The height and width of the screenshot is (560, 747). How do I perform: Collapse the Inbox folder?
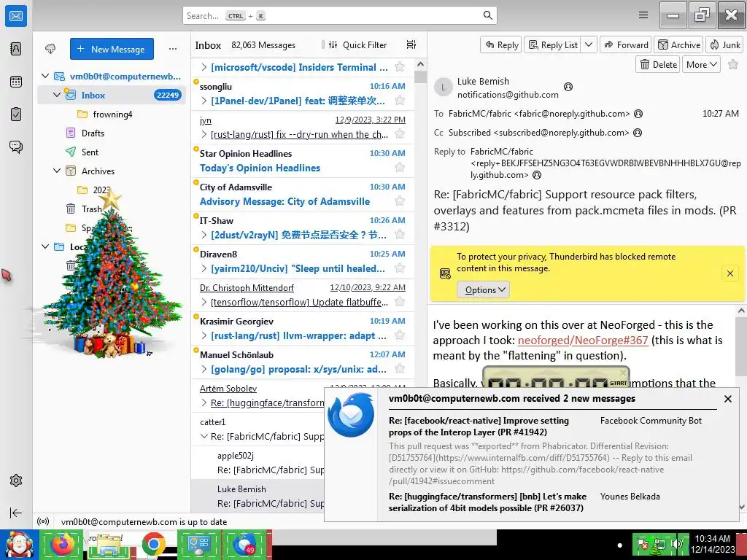click(57, 95)
